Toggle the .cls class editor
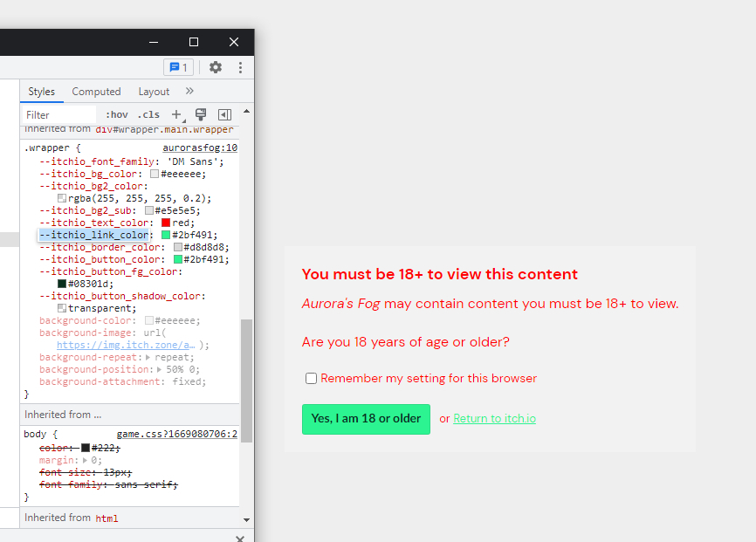 click(148, 114)
